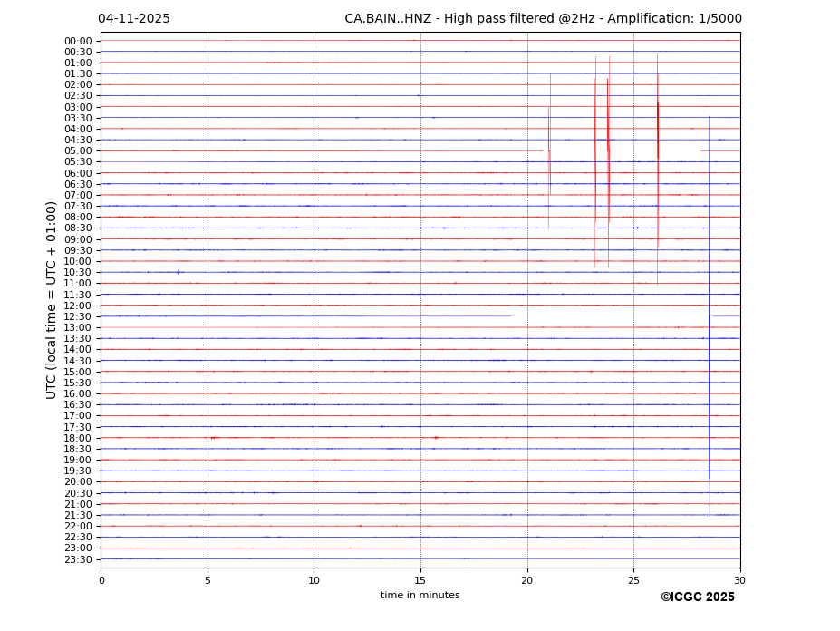Click the CA.BAIN..HNZ plot title
The width and height of the screenshot is (840, 631).
[543, 19]
